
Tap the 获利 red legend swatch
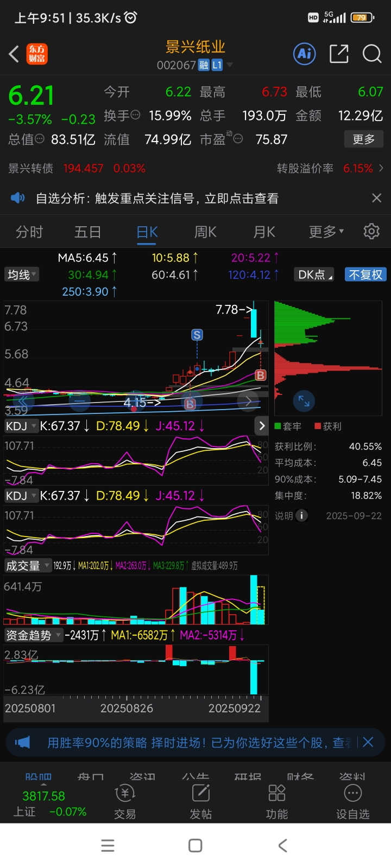tap(318, 426)
